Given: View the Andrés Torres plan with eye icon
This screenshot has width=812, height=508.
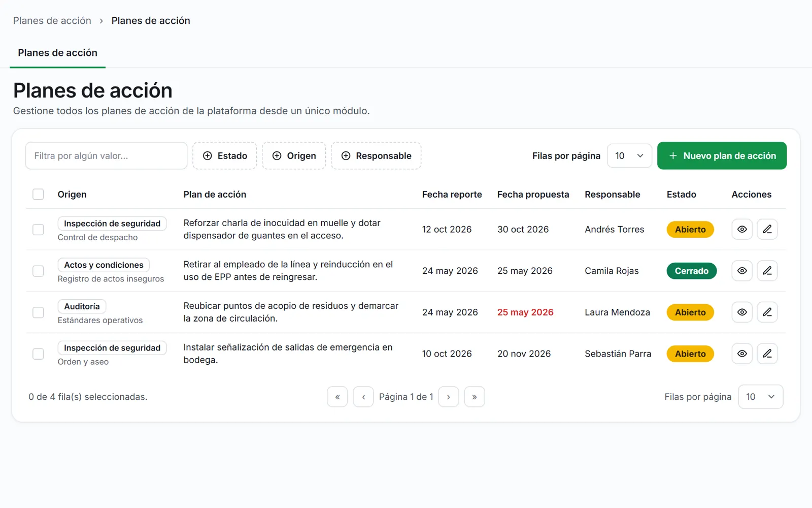Looking at the screenshot, I should [742, 230].
